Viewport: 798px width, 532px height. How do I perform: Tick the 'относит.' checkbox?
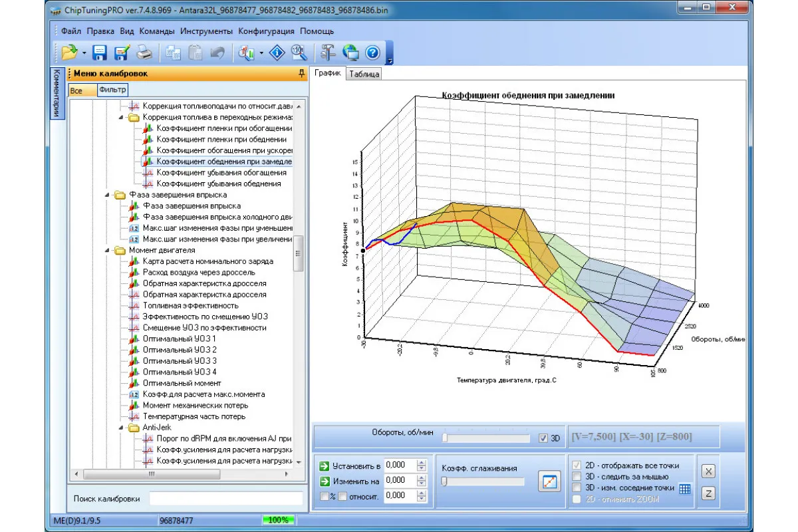point(342,496)
